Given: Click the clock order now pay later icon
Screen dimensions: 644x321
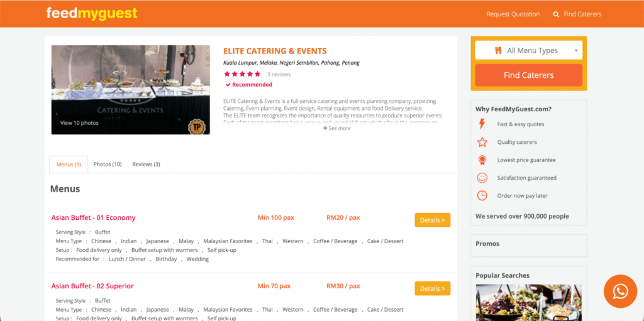Looking at the screenshot, I should tap(482, 195).
